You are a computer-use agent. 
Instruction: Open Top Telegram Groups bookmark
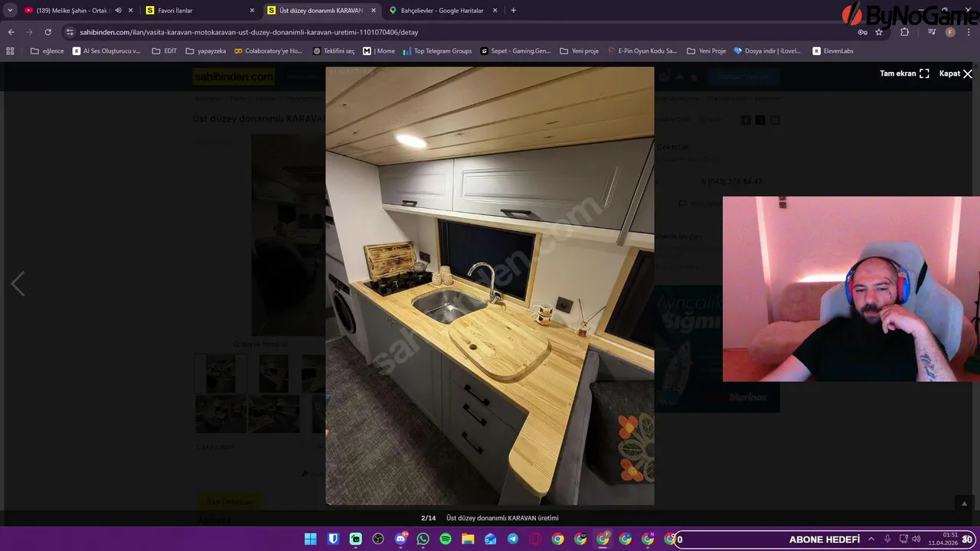[x=438, y=51]
